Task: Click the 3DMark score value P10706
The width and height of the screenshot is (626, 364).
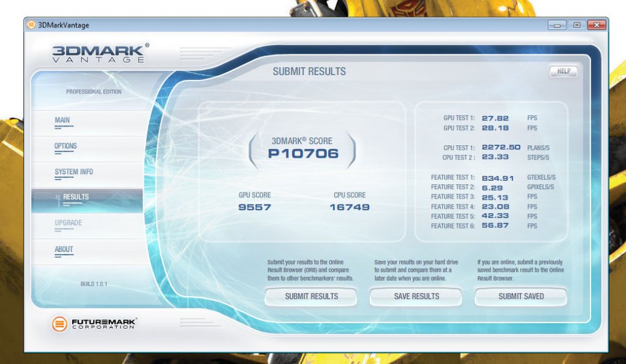Action: [x=303, y=153]
